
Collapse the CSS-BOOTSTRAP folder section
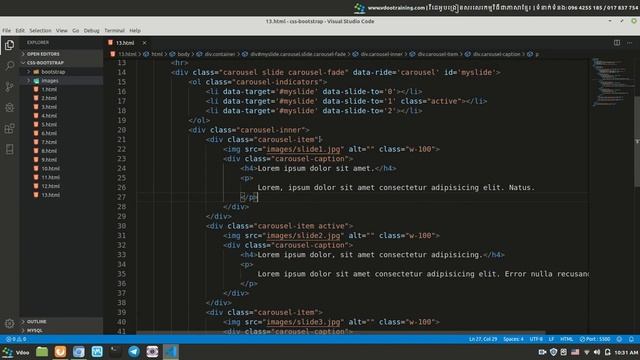pos(61,63)
